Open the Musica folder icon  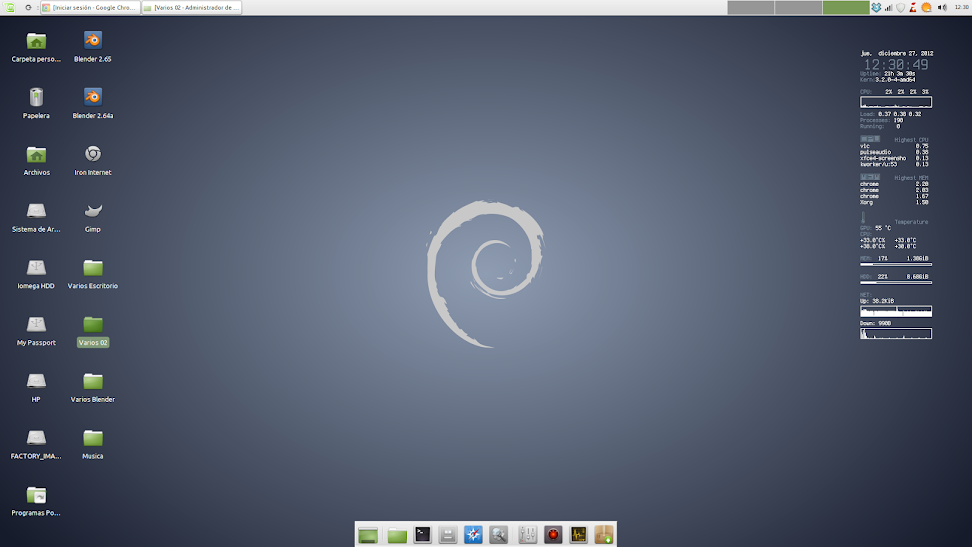[93, 438]
